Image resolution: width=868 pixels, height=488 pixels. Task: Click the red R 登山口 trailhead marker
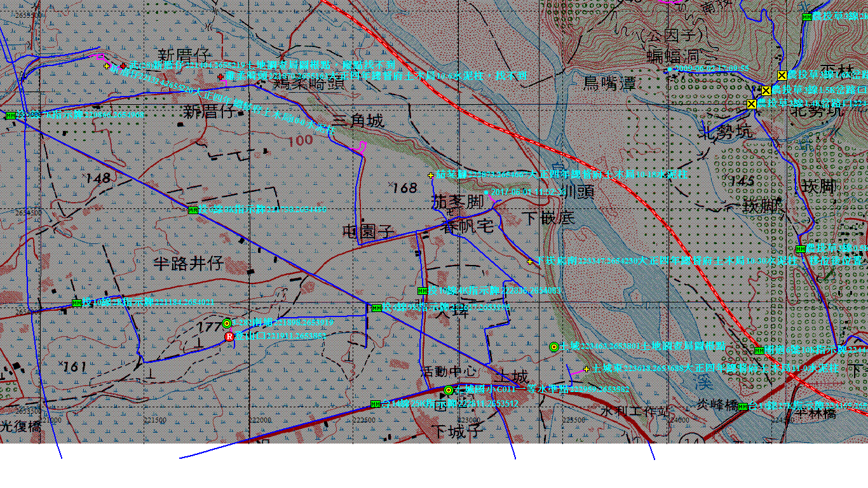tap(229, 336)
